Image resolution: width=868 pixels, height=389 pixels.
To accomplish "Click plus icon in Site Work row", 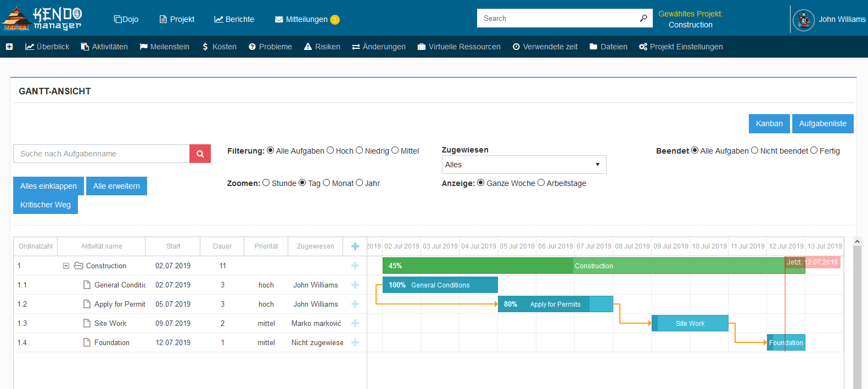I will (355, 323).
